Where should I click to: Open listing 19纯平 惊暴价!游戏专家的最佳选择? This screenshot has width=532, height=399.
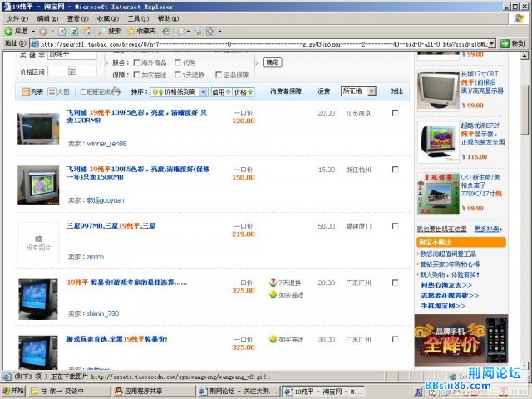pos(126,283)
